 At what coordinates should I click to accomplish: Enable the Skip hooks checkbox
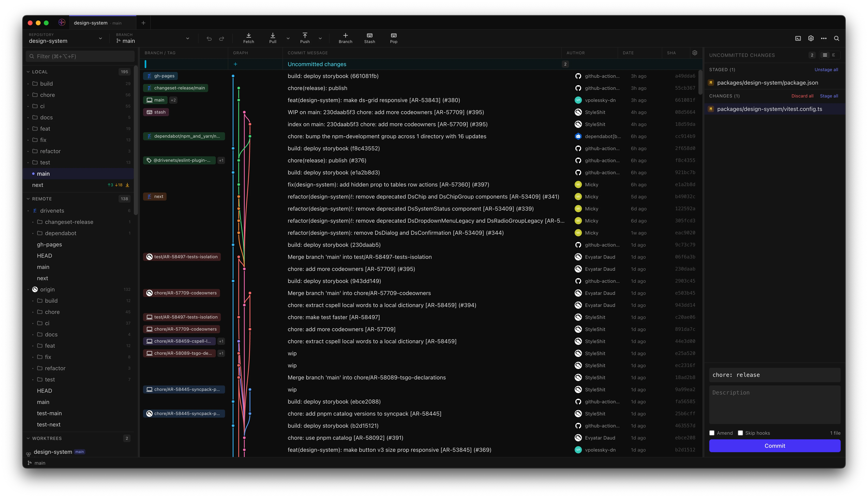pos(740,433)
